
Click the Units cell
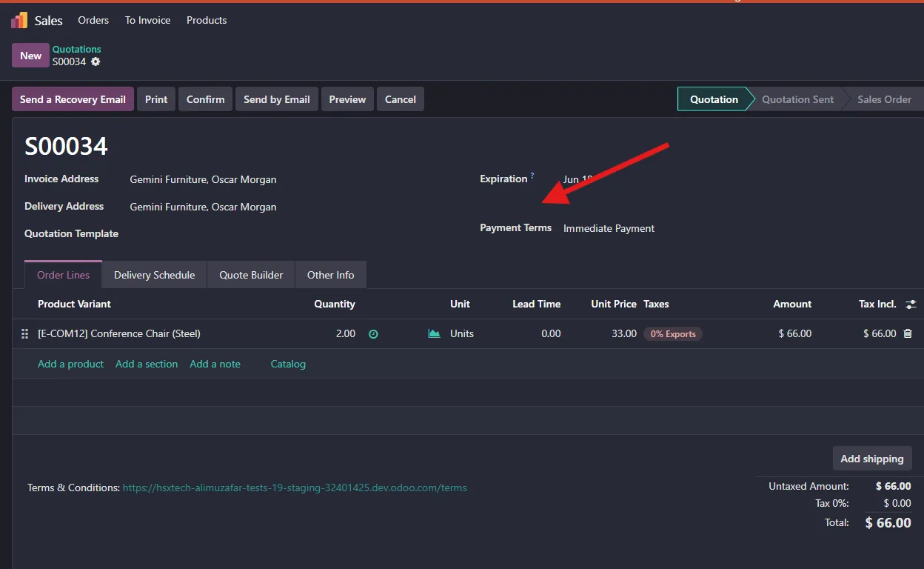click(x=462, y=334)
